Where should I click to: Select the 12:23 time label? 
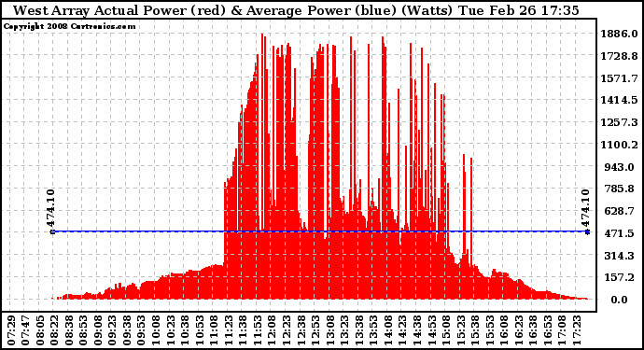[287, 330]
